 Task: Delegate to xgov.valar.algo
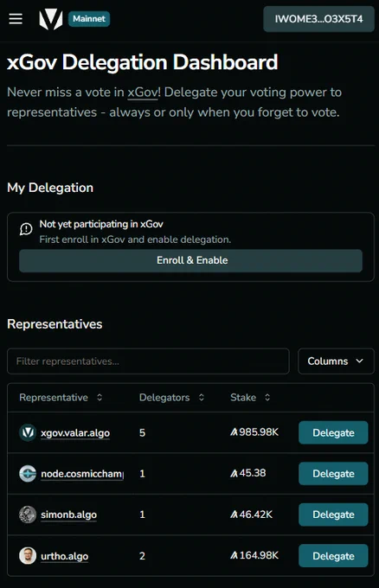coord(333,432)
